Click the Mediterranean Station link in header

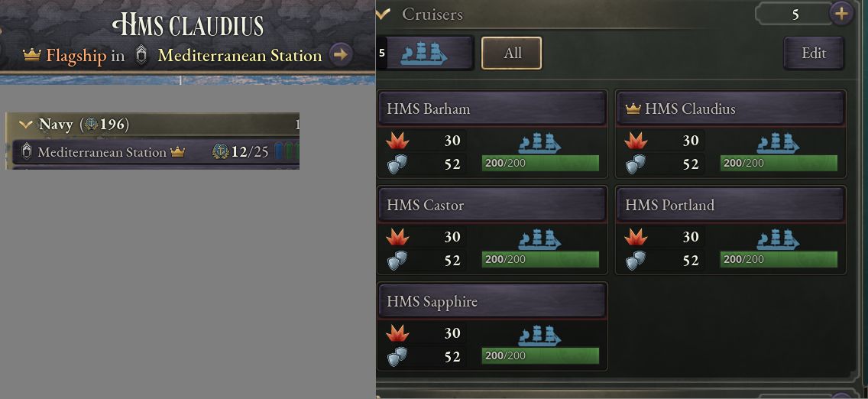coord(239,55)
